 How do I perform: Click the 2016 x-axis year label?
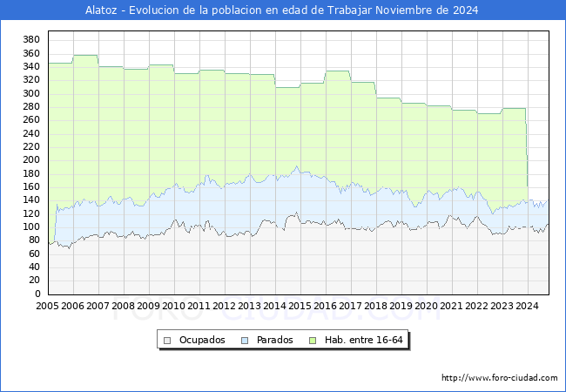point(326,306)
